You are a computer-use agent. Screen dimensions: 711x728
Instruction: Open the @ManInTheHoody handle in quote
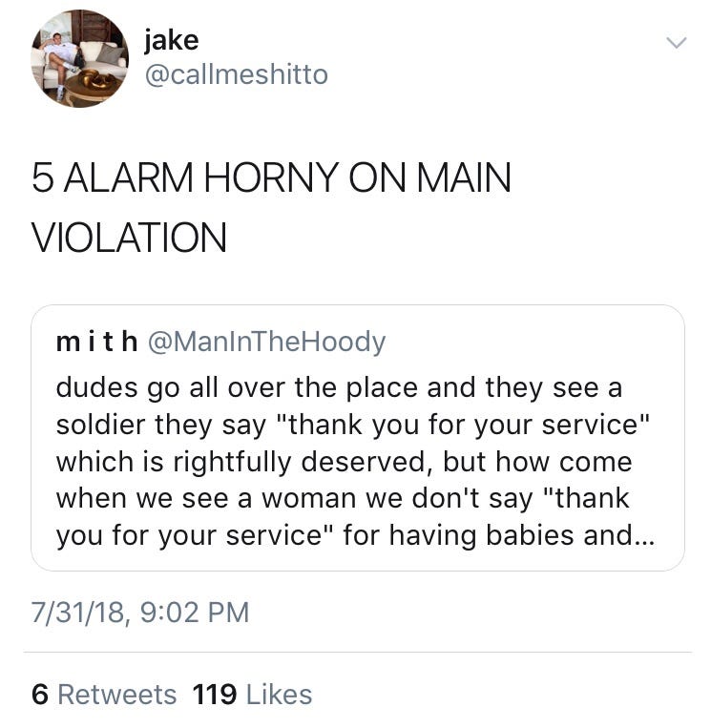tap(266, 343)
